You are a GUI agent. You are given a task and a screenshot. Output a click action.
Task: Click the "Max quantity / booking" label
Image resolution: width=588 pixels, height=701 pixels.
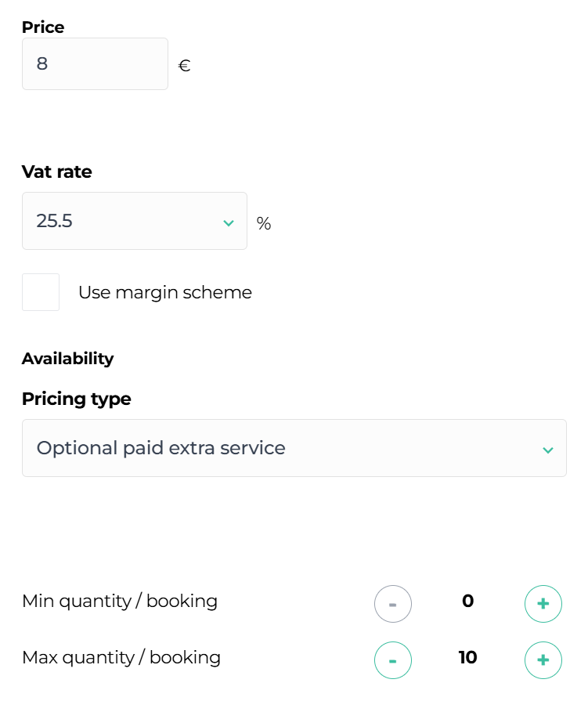click(x=121, y=657)
